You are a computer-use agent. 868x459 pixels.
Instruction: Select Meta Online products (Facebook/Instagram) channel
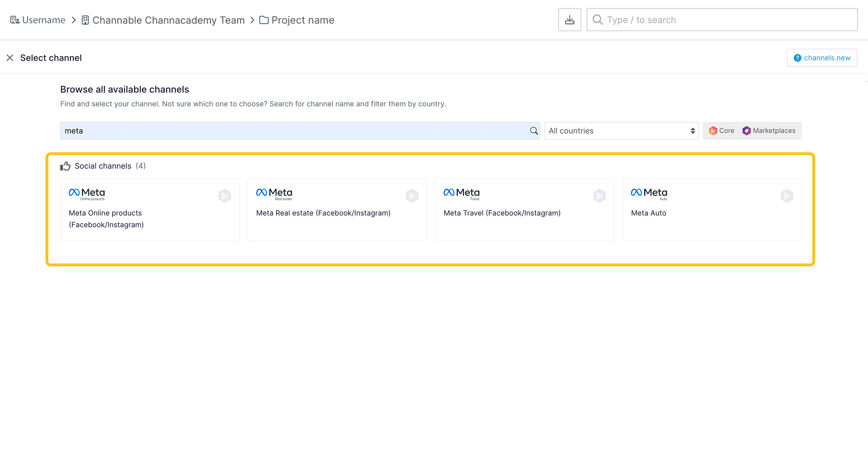pyautogui.click(x=150, y=209)
